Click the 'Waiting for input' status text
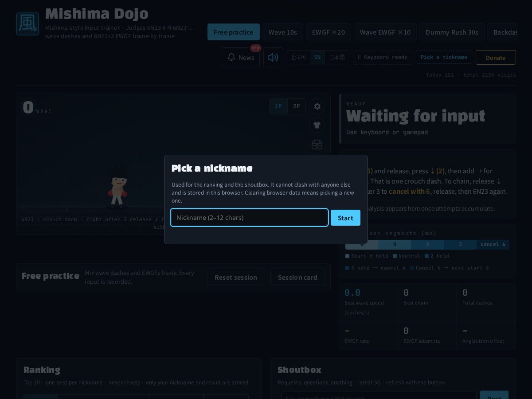 click(415, 116)
